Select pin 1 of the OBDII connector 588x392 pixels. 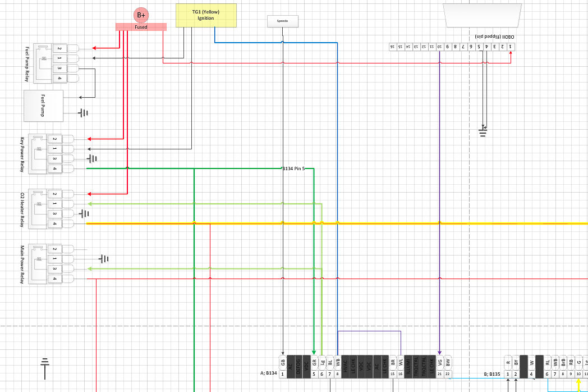coord(511,47)
